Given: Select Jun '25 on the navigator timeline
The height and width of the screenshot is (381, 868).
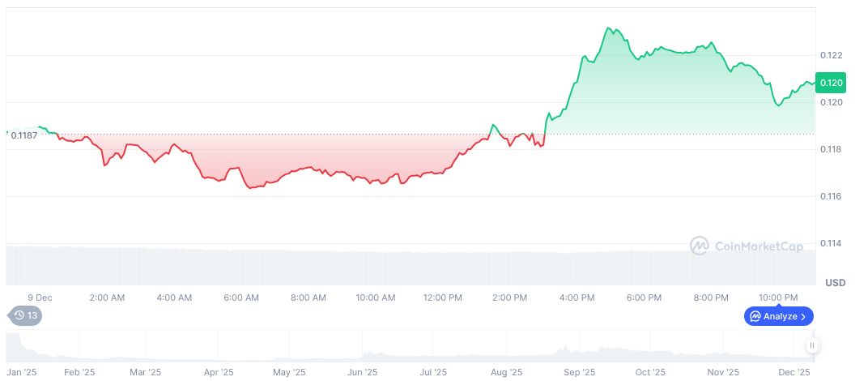Looking at the screenshot, I should [x=362, y=372].
